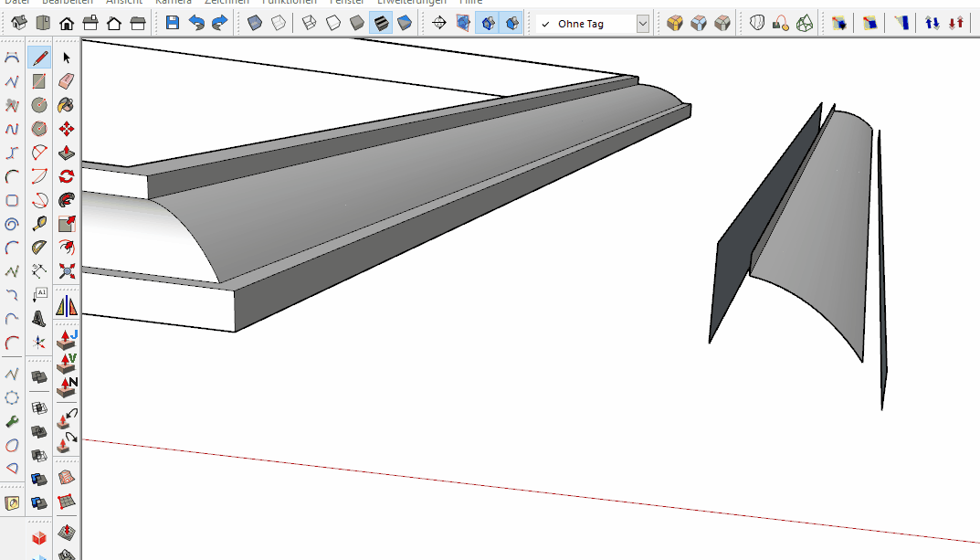Redo the last undone action
This screenshot has width=980, height=560.
click(x=219, y=23)
